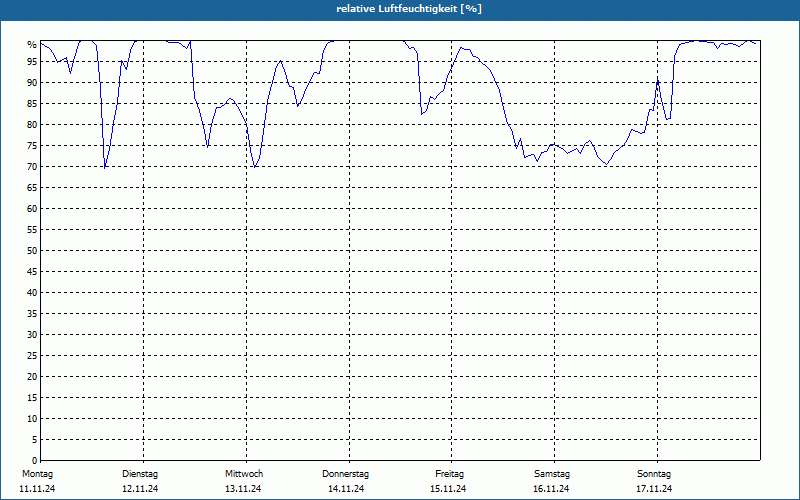Click the 'Sonntag' day label
The image size is (800, 500).
(x=654, y=473)
